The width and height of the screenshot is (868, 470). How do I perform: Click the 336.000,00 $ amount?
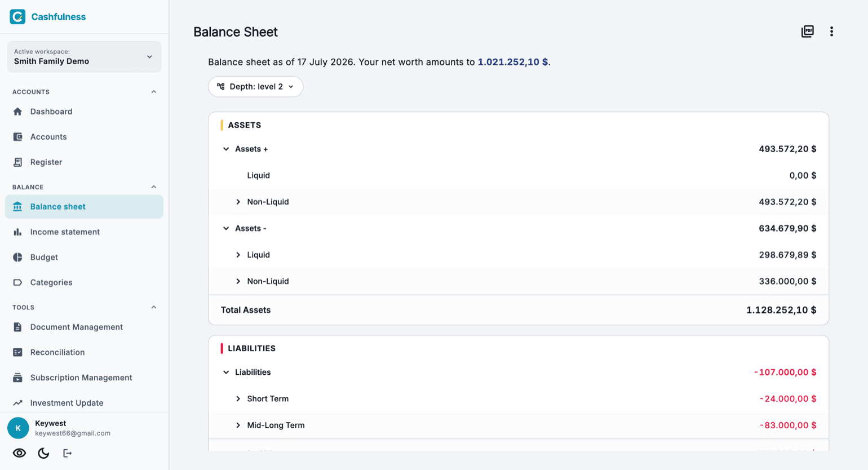point(787,281)
